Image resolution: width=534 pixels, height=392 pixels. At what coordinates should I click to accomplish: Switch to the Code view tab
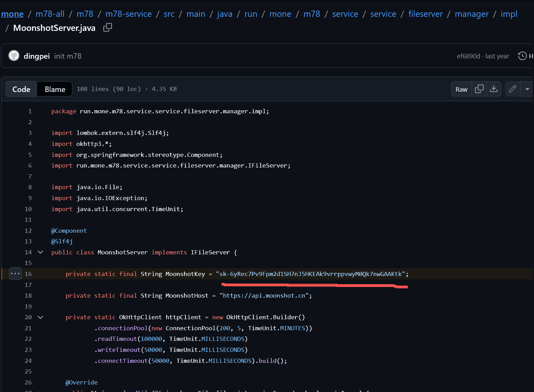(21, 89)
